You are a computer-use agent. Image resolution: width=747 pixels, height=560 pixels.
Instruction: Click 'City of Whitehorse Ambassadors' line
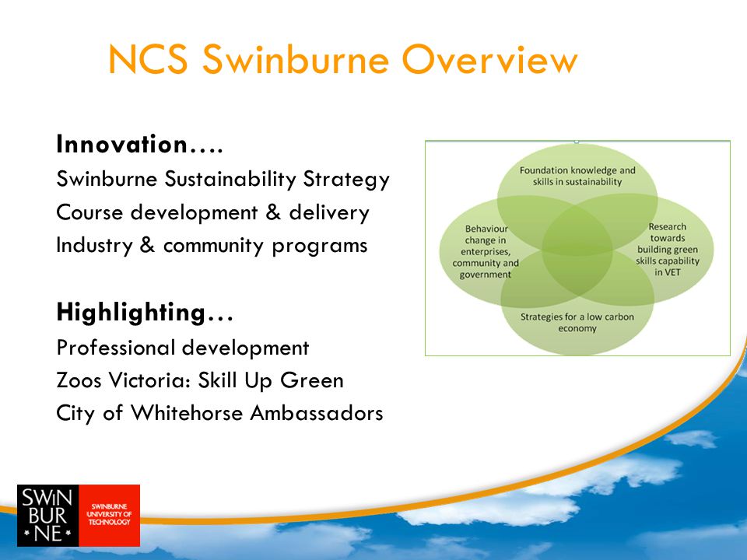pos(219,413)
